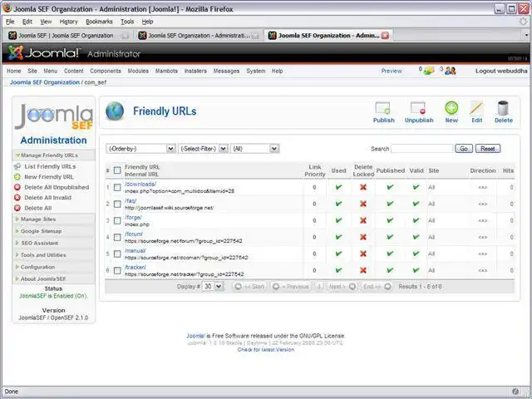Expand the Manage Sites section
The height and width of the screenshot is (399, 532).
(x=53, y=219)
